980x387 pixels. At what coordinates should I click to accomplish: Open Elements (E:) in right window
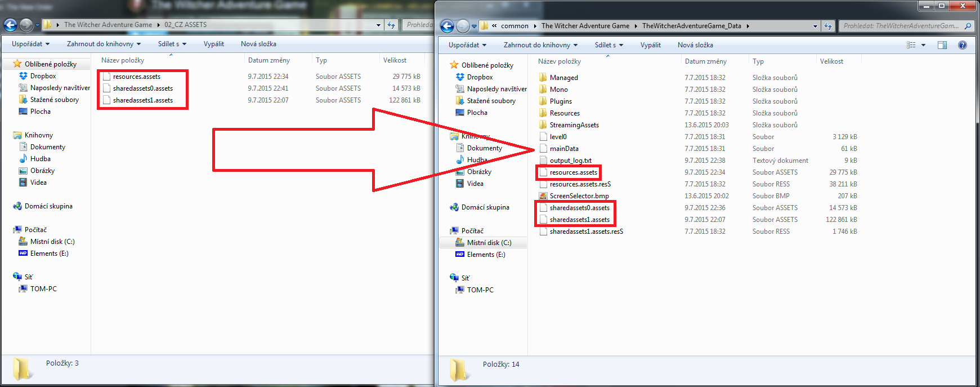(486, 255)
